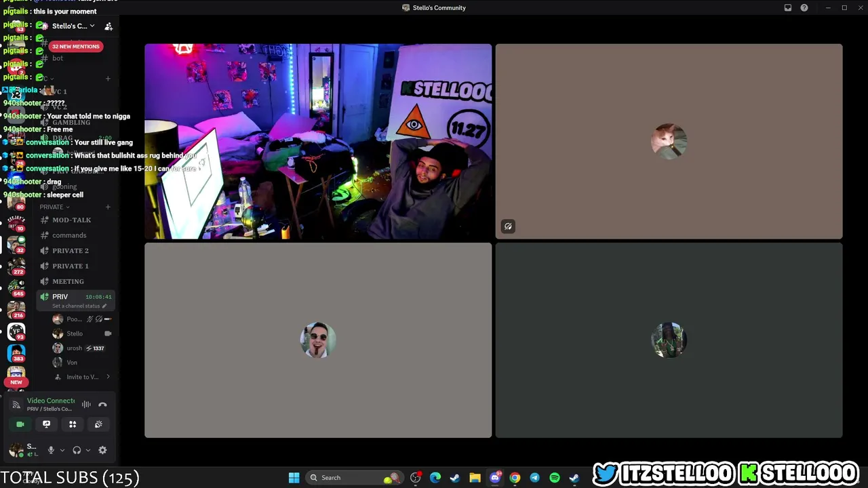The width and height of the screenshot is (868, 488).
Task: Expand microphone input options arrow
Action: 62,450
